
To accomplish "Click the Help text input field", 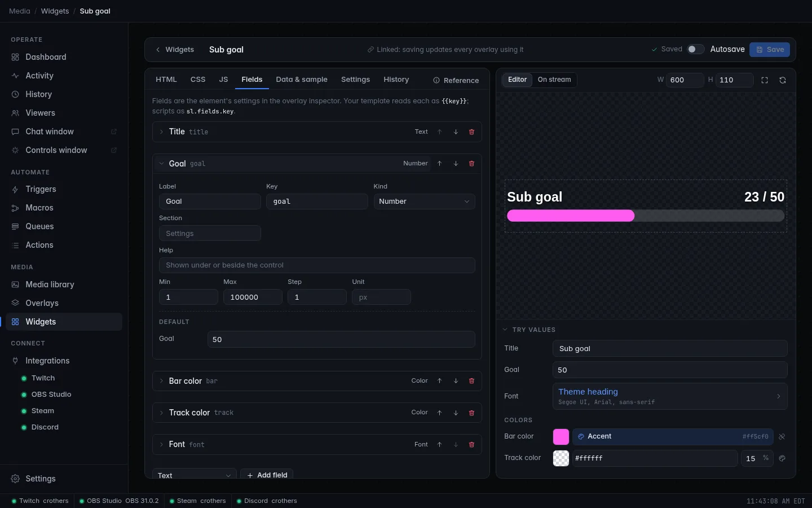I will (317, 265).
